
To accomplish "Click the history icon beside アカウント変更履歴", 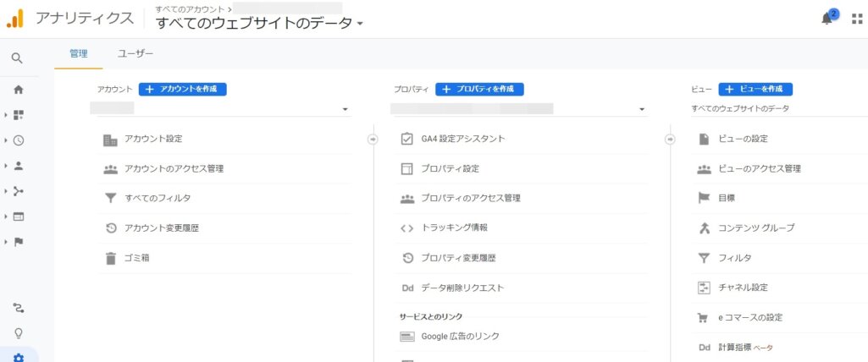I will tap(111, 228).
